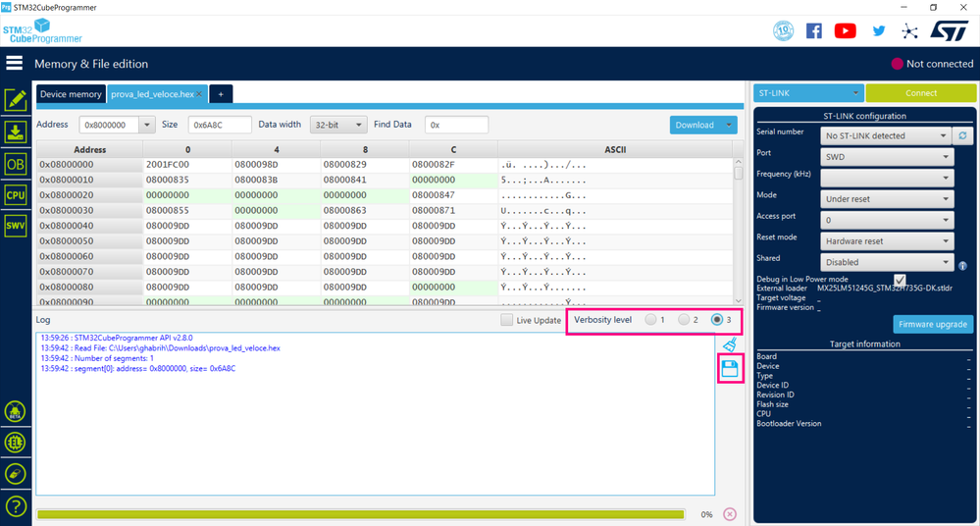Click the memory table vertical scrollbar

point(738,232)
